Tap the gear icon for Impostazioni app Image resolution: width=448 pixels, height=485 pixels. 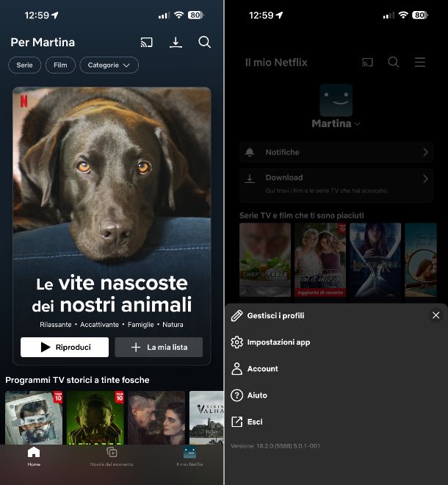pyautogui.click(x=236, y=342)
